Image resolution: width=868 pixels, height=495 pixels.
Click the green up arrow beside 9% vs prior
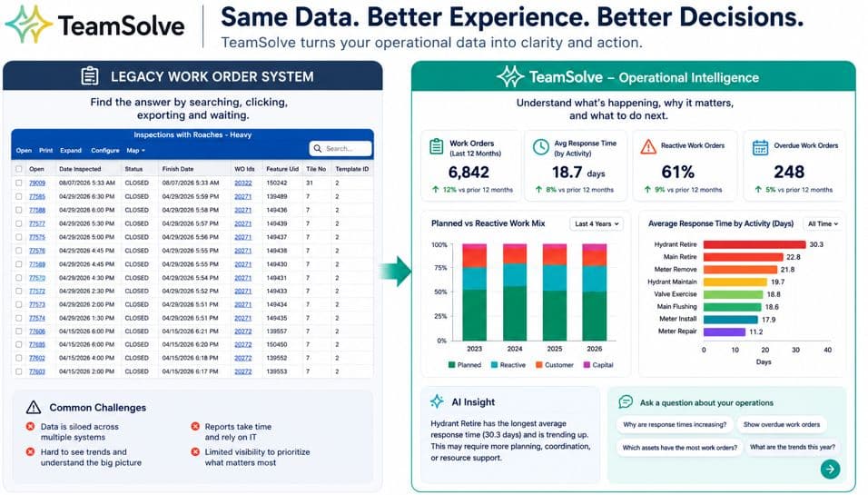pyautogui.click(x=647, y=189)
